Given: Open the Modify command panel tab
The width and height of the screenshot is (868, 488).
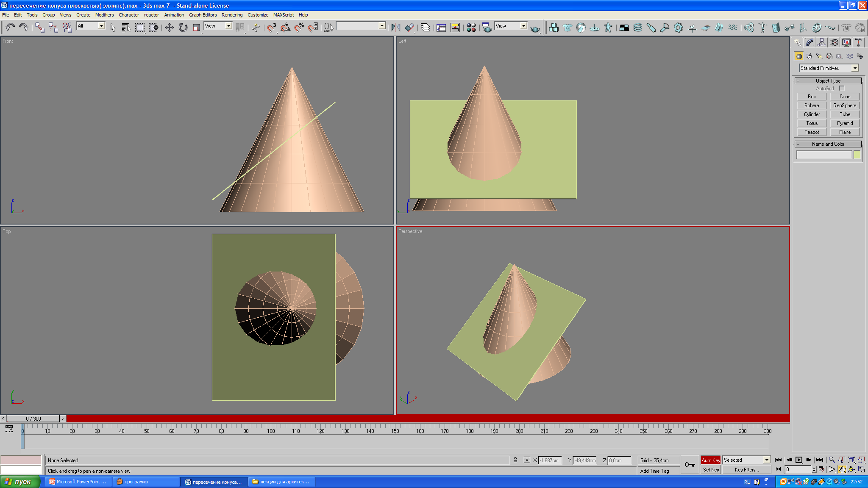Looking at the screenshot, I should coord(810,42).
